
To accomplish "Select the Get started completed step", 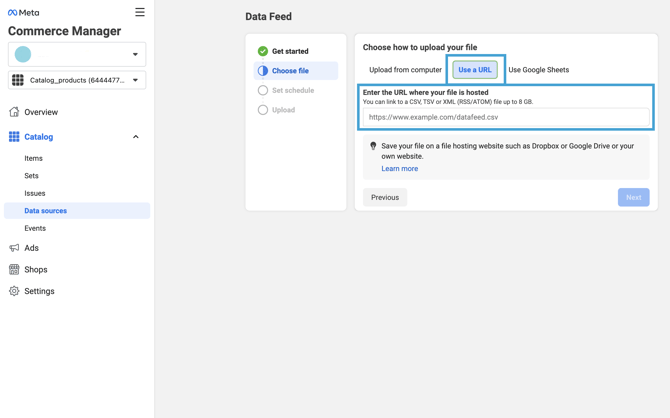I will pyautogui.click(x=263, y=51).
